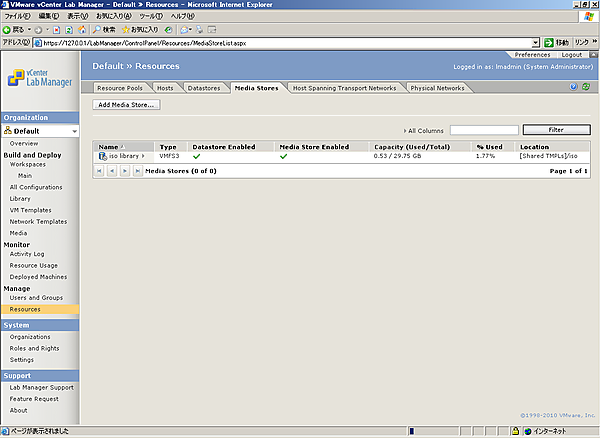The image size is (600, 438).
Task: Click the IE Mail icon
Action: (x=184, y=30)
